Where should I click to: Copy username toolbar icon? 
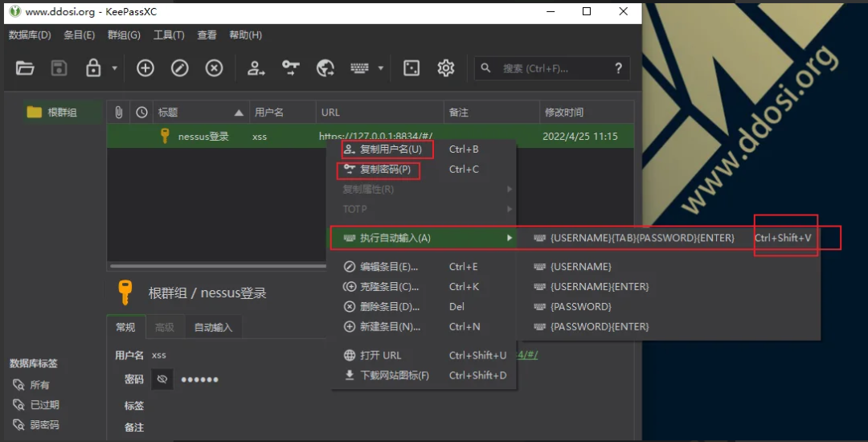256,68
